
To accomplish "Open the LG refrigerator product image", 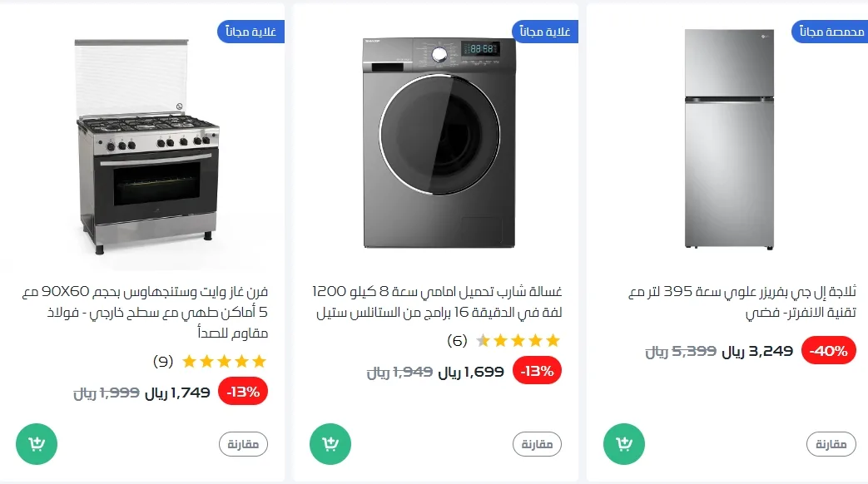I will click(728, 139).
